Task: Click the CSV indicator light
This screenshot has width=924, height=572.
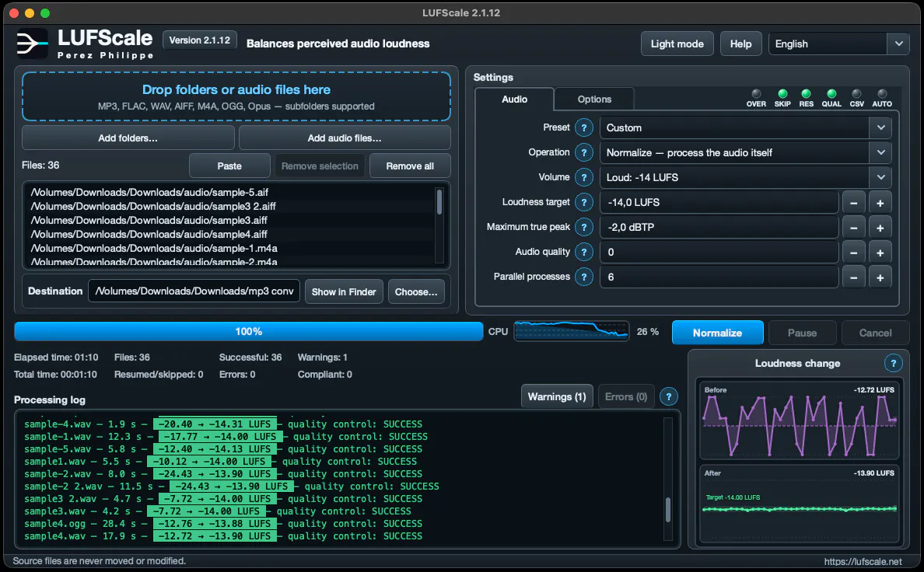Action: coord(857,94)
